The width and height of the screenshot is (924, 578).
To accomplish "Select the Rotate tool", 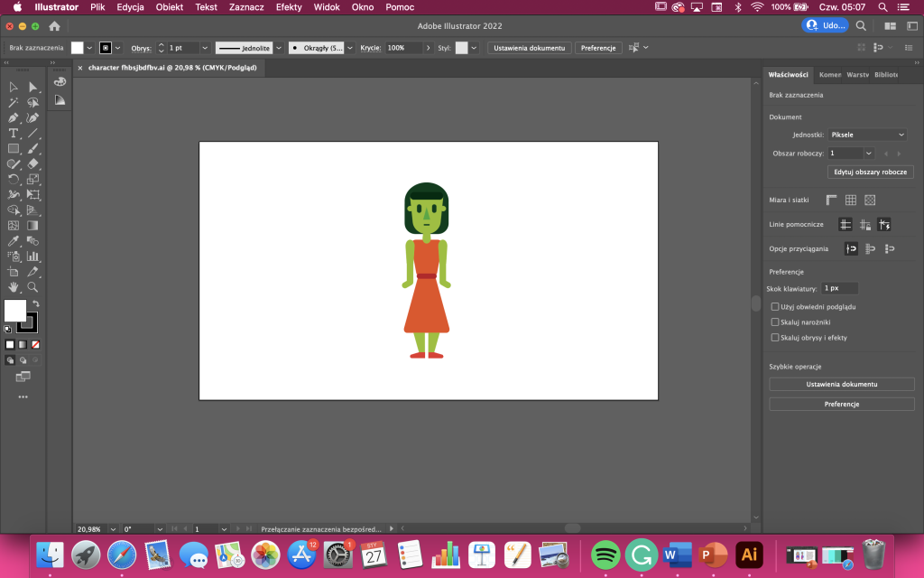I will (13, 180).
